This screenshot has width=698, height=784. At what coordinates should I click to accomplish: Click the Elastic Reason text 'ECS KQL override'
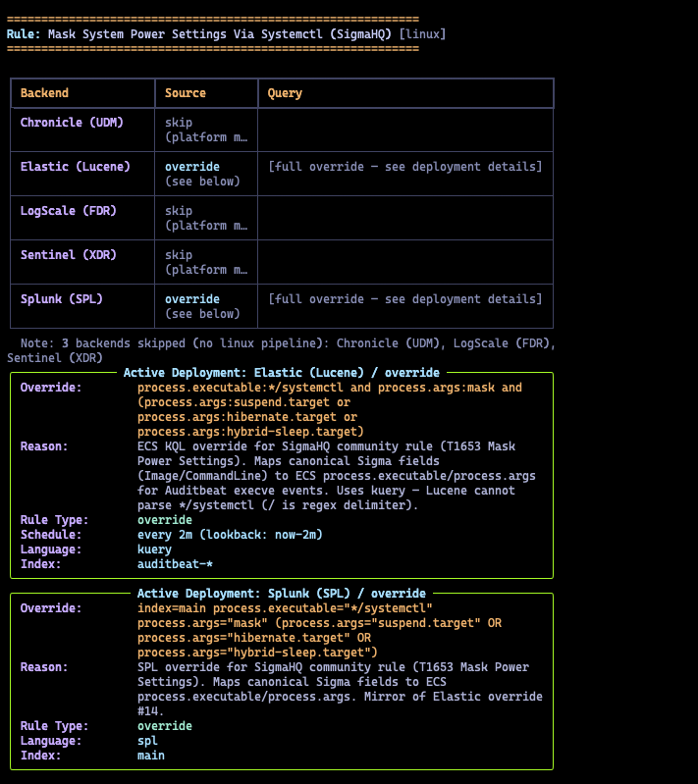tap(337, 476)
